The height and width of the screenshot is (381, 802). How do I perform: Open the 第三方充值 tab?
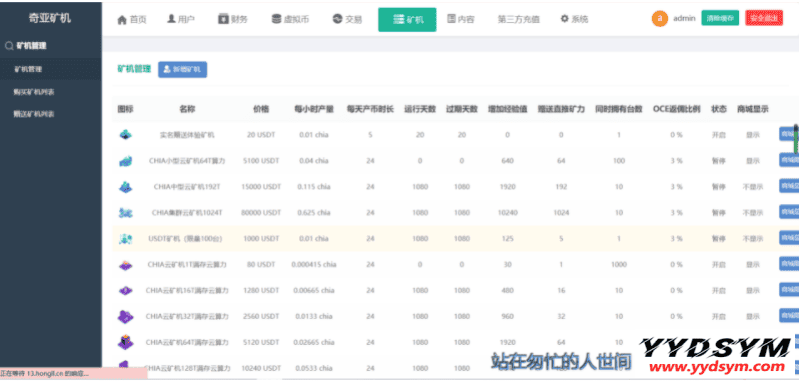(x=518, y=19)
